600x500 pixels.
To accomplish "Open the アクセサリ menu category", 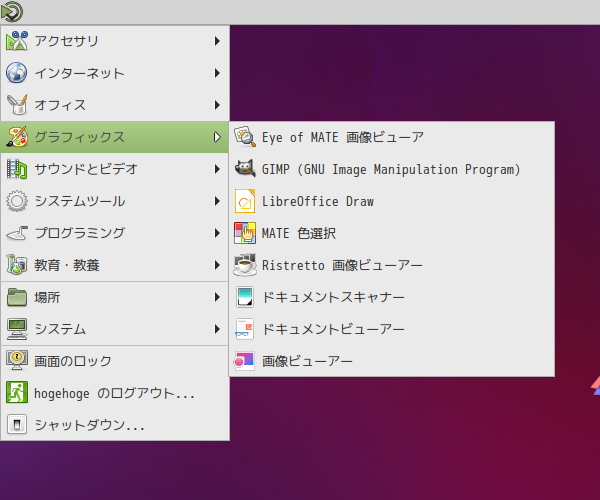I will [115, 41].
